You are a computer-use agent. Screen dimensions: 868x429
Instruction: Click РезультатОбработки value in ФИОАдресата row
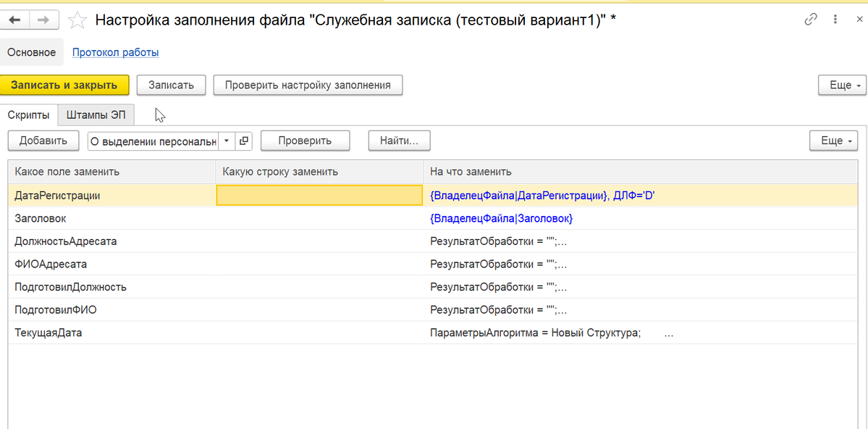[498, 265]
